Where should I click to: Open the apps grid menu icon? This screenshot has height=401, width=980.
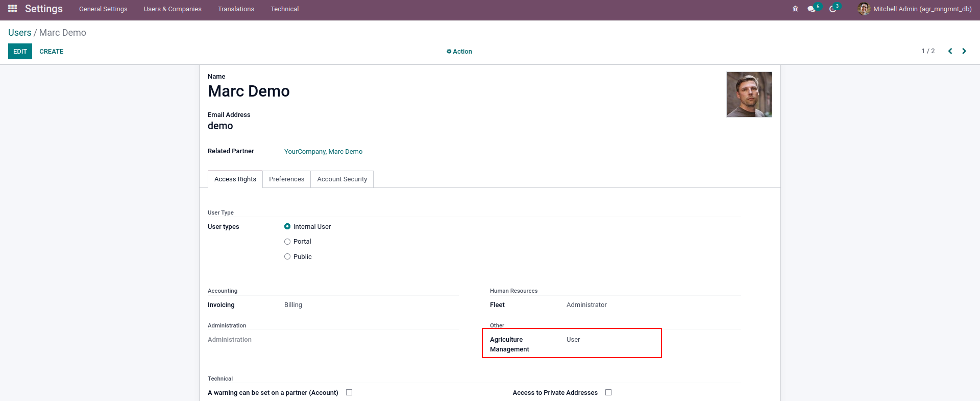tap(13, 9)
